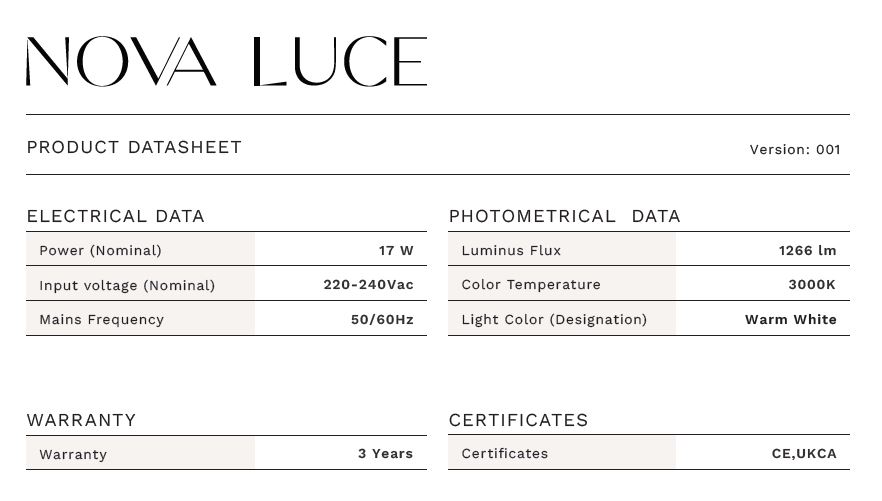The width and height of the screenshot is (882, 501).
Task: Click the Light Color (Designation) label
Action: click(x=555, y=319)
